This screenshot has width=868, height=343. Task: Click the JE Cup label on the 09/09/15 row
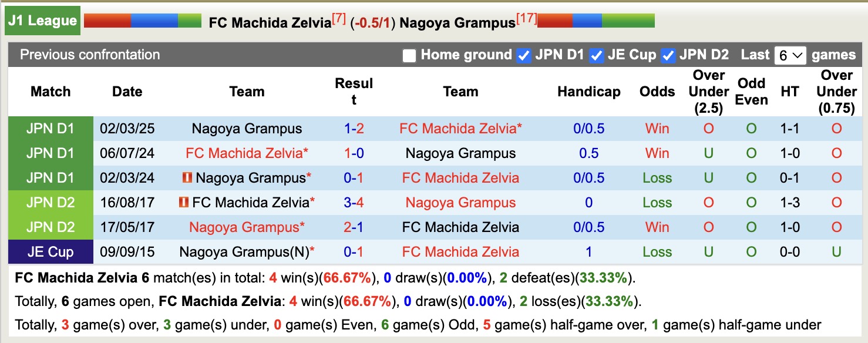[x=51, y=251]
